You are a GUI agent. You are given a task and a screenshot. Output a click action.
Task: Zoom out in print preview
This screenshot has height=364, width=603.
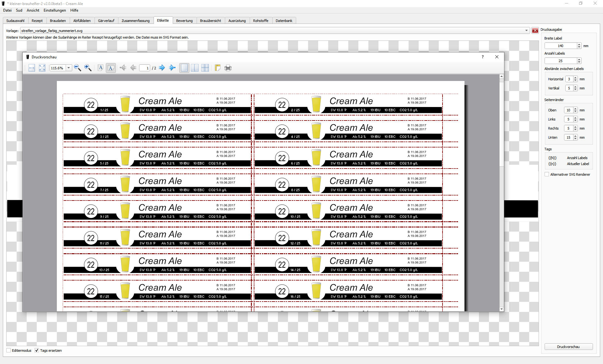click(78, 68)
